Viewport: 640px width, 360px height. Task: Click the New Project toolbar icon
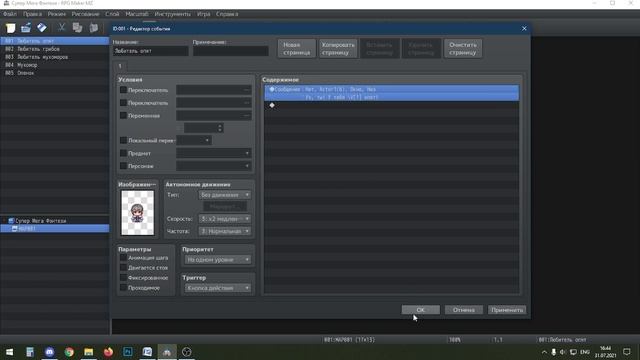tap(10, 28)
